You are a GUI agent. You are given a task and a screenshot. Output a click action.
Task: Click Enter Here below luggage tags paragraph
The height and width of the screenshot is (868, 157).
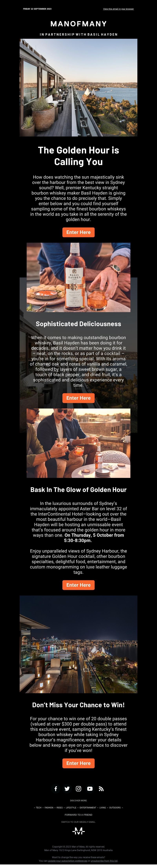point(78,585)
